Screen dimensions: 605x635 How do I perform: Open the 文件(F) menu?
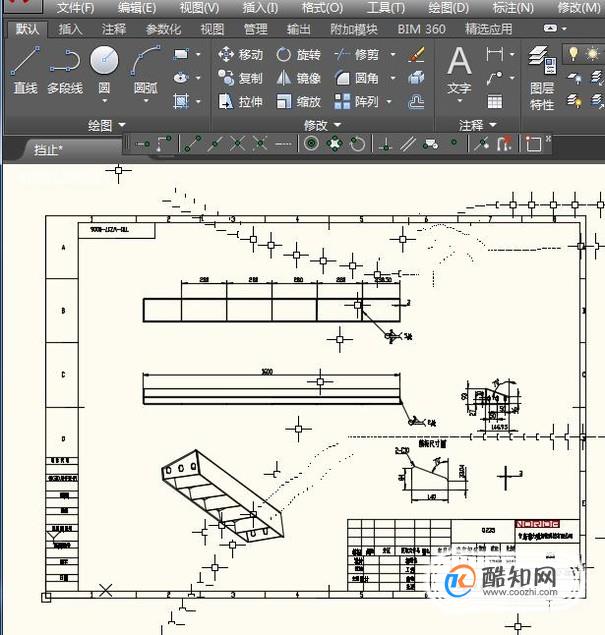(x=75, y=8)
